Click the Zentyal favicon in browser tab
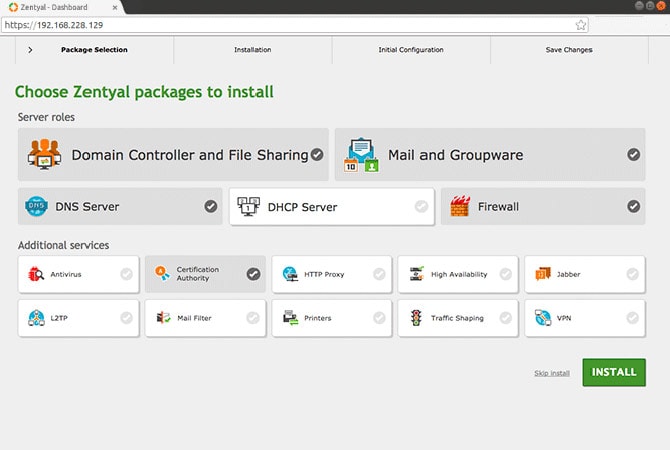 pos(13,7)
